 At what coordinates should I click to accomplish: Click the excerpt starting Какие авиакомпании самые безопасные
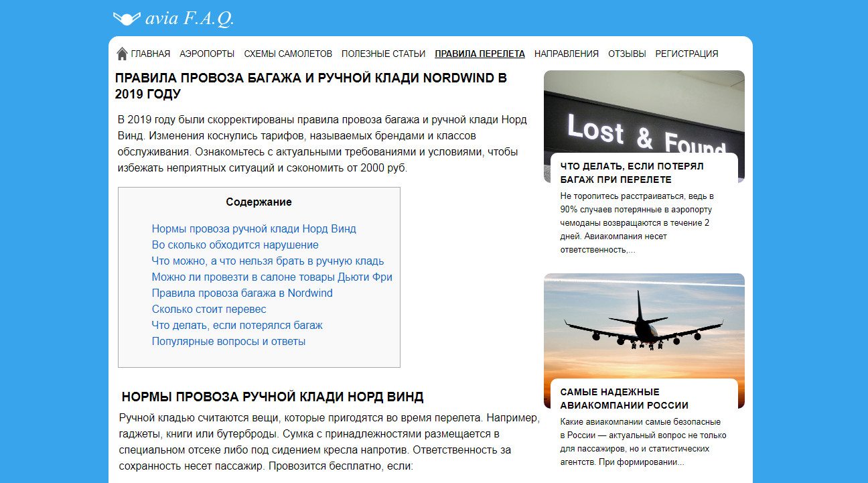[x=643, y=442]
